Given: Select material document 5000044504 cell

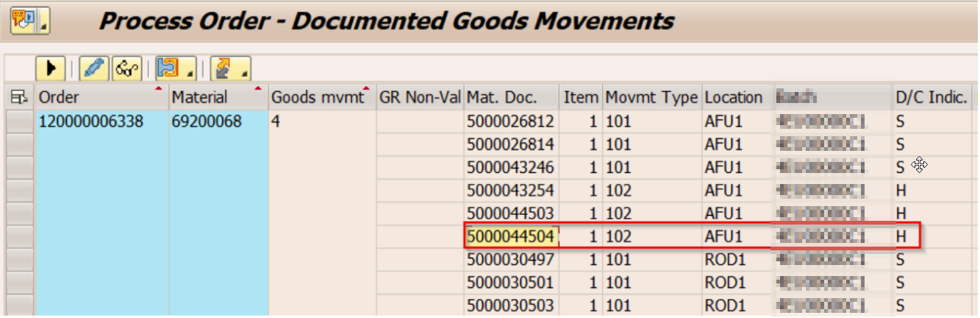Looking at the screenshot, I should [x=510, y=237].
